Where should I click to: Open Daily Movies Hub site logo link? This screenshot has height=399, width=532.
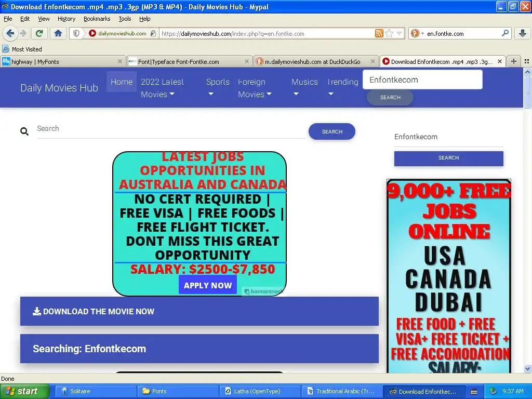tap(59, 88)
